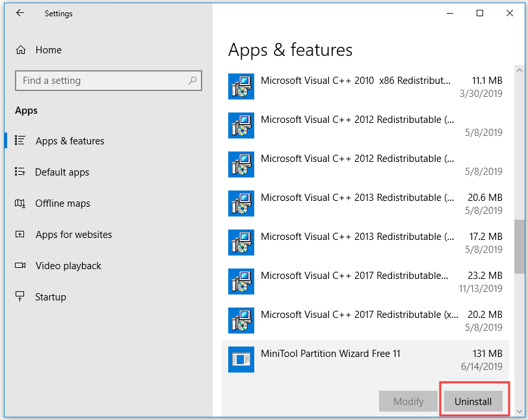This screenshot has width=528, height=420.
Task: Select the "MiniTool Partition Wizard Free 11" name
Action: tap(331, 354)
